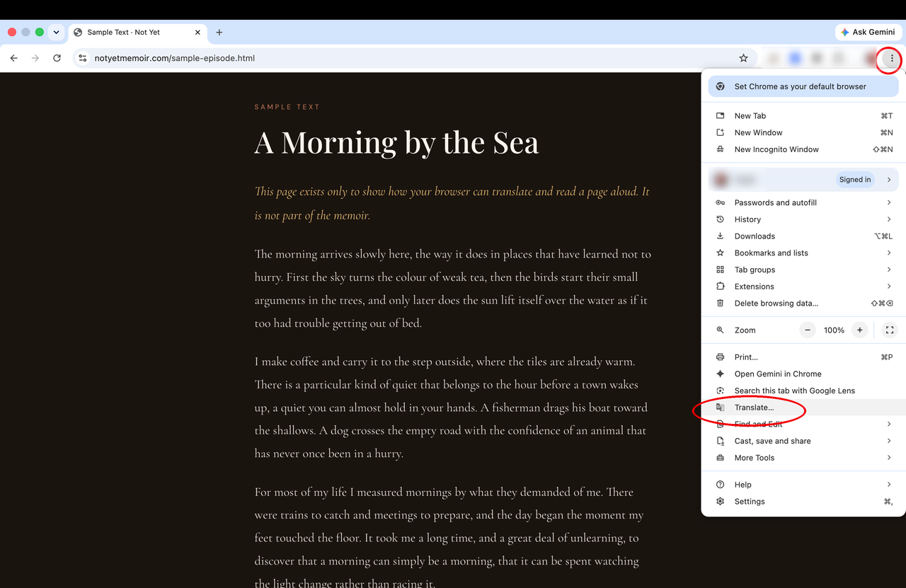Click the Translate icon in the menu
This screenshot has height=588, width=906.
(x=720, y=408)
